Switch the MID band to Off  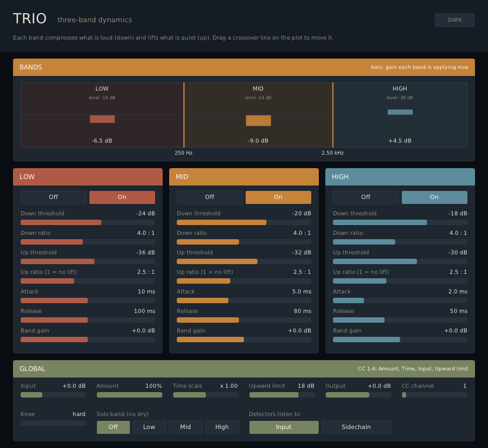point(209,197)
